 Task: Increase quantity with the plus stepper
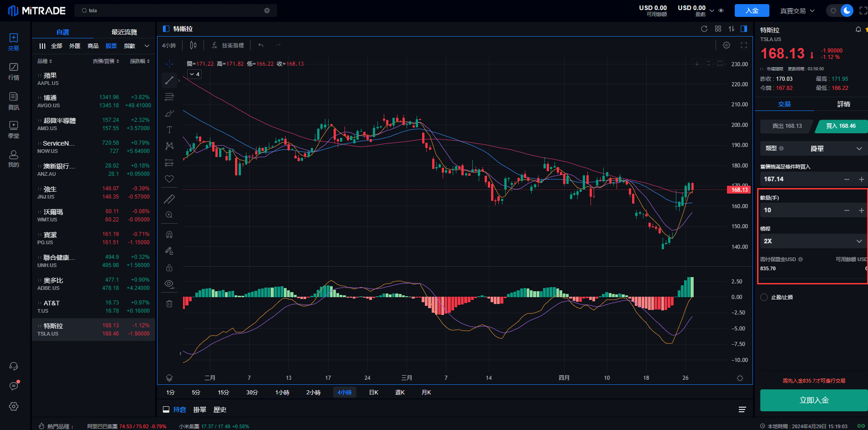(861, 210)
